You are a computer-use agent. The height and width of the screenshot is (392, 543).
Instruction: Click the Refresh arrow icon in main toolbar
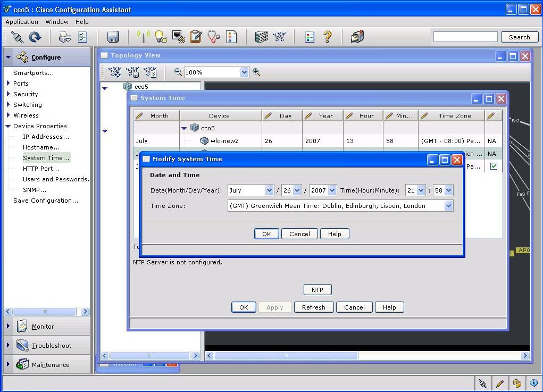pyautogui.click(x=35, y=37)
